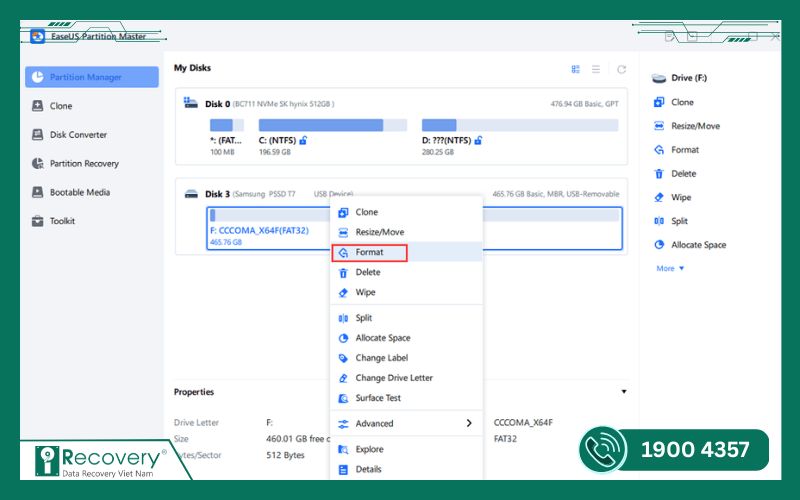The width and height of the screenshot is (800, 500).
Task: Click the Bootable Media sidebar icon
Action: (37, 192)
